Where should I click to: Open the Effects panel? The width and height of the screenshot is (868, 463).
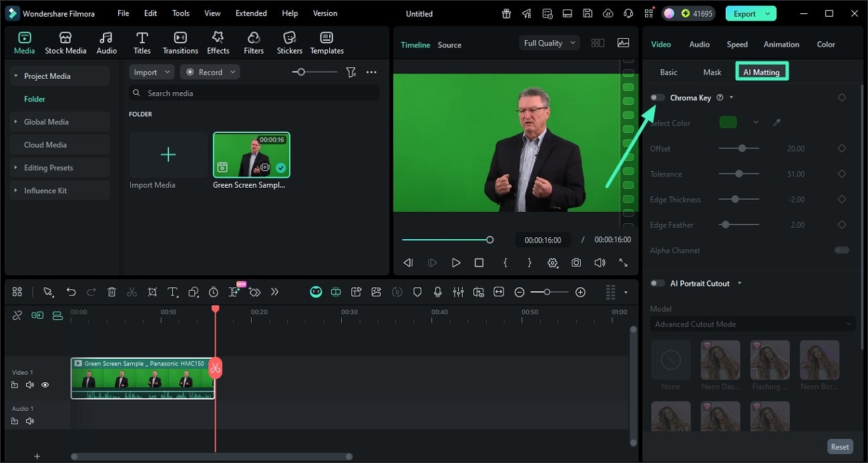218,41
